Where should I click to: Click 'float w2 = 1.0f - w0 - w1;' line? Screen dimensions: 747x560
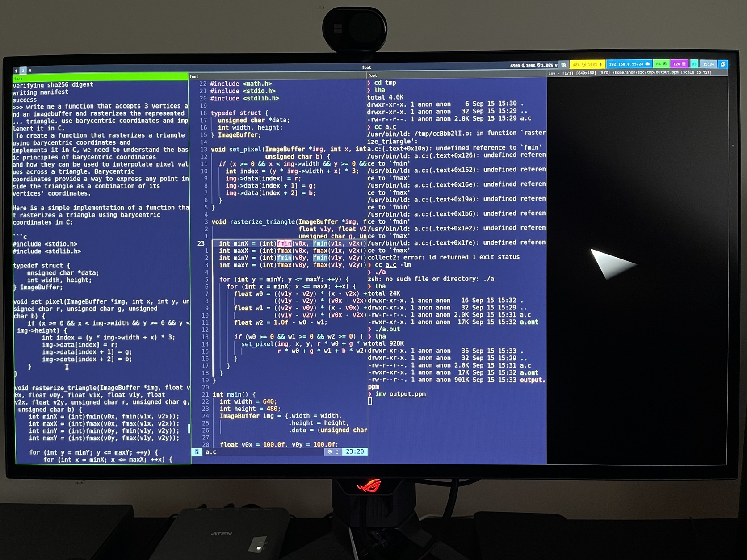tap(281, 322)
